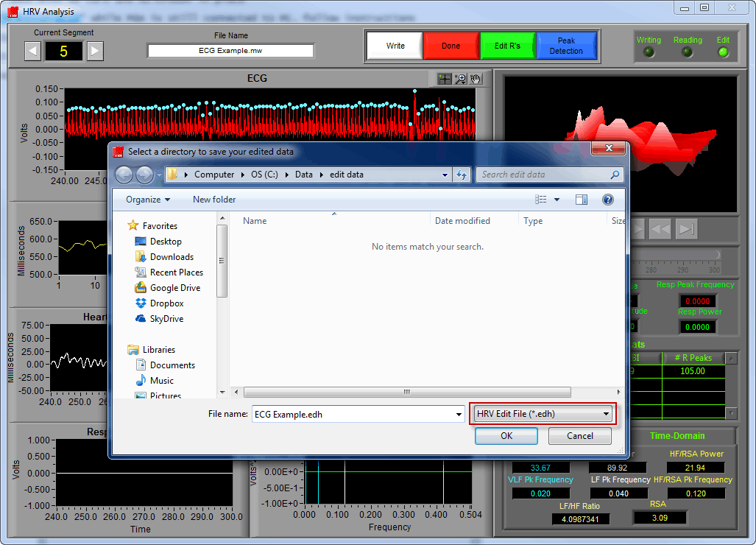The width and height of the screenshot is (756, 545).
Task: Click OK to save edited data
Action: point(506,436)
